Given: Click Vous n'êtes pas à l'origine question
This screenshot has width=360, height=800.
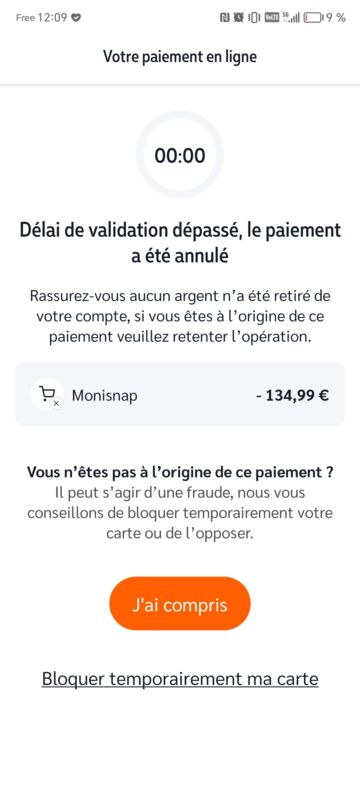Looking at the screenshot, I should pyautogui.click(x=180, y=472).
